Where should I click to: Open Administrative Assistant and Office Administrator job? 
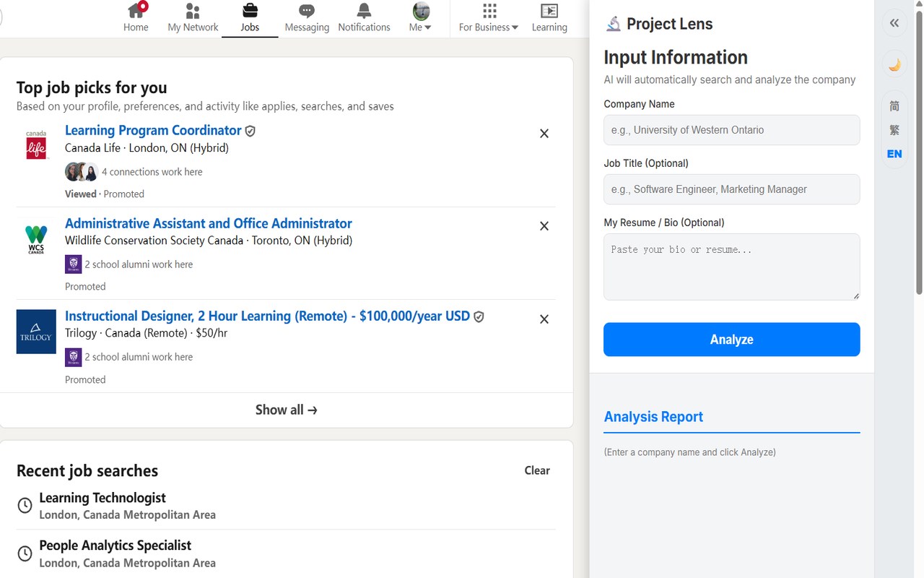click(209, 224)
